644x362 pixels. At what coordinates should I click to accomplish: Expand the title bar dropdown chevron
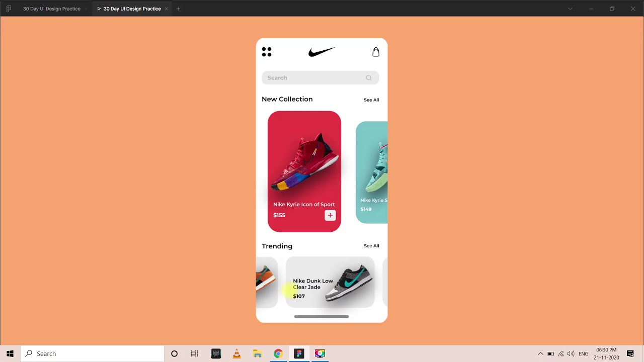tap(570, 9)
